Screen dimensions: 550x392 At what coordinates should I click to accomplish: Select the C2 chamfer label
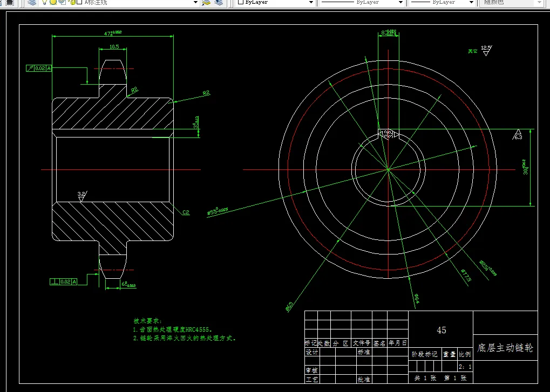pos(186,212)
